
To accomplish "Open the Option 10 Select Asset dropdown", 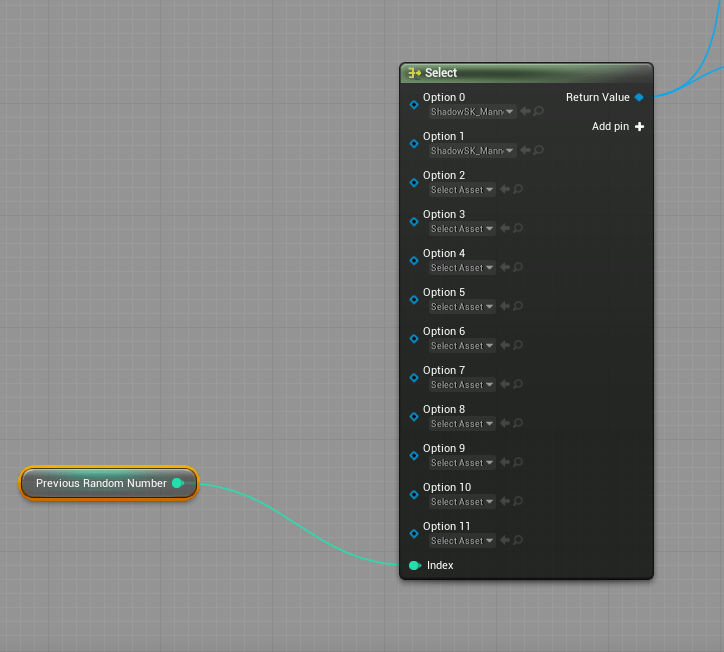I will pyautogui.click(x=461, y=502).
